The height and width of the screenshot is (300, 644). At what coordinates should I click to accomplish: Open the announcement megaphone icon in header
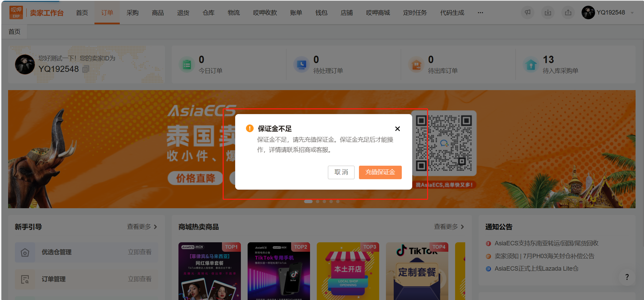(x=528, y=12)
